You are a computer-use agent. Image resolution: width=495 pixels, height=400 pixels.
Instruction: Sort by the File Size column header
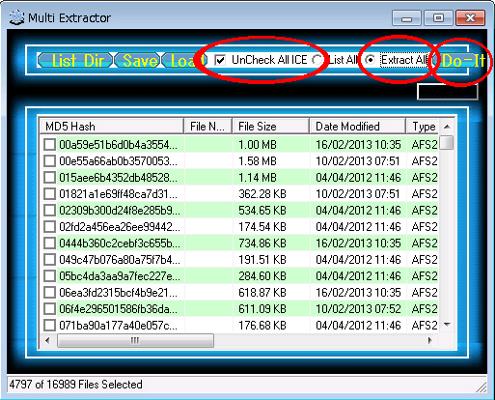point(270,126)
